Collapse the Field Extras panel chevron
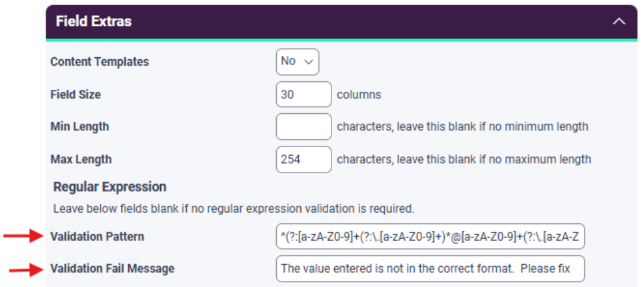The height and width of the screenshot is (287, 644). (x=619, y=21)
